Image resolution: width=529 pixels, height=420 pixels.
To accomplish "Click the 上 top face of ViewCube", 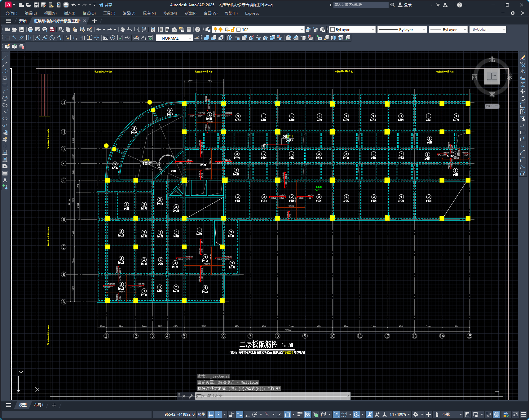I will (492, 77).
